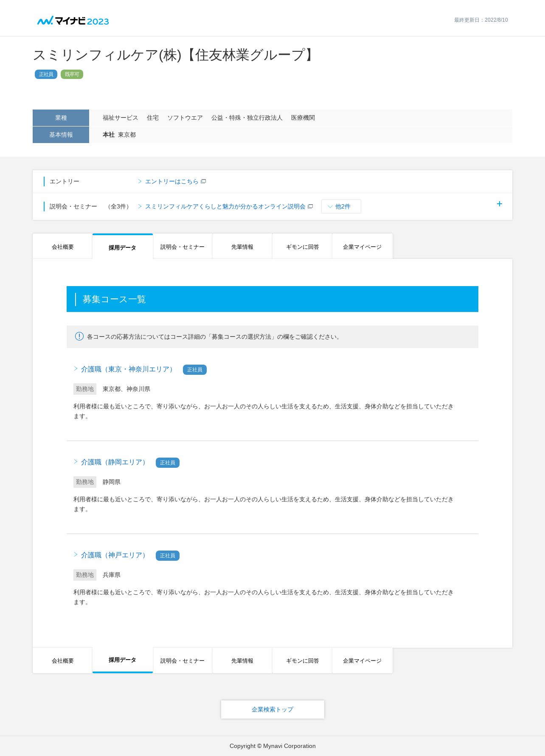Click the 募集コース一覧 heading
Viewport: 545px width, 756px height.
click(x=114, y=299)
